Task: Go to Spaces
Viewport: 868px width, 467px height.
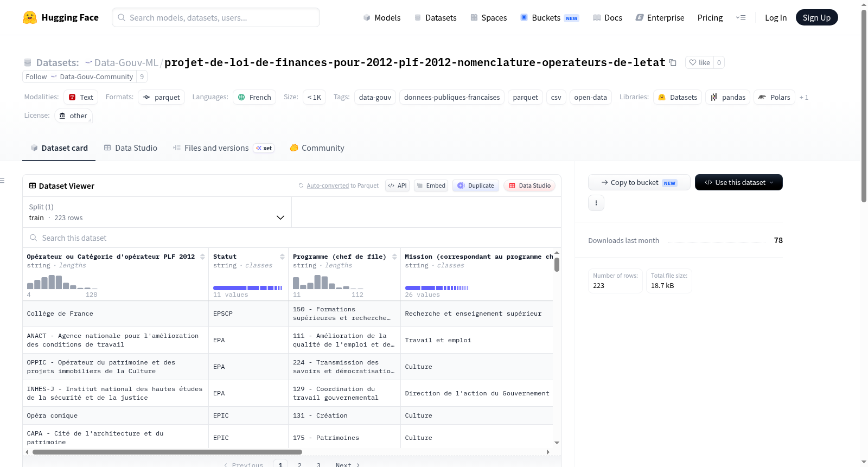Action: tap(489, 17)
